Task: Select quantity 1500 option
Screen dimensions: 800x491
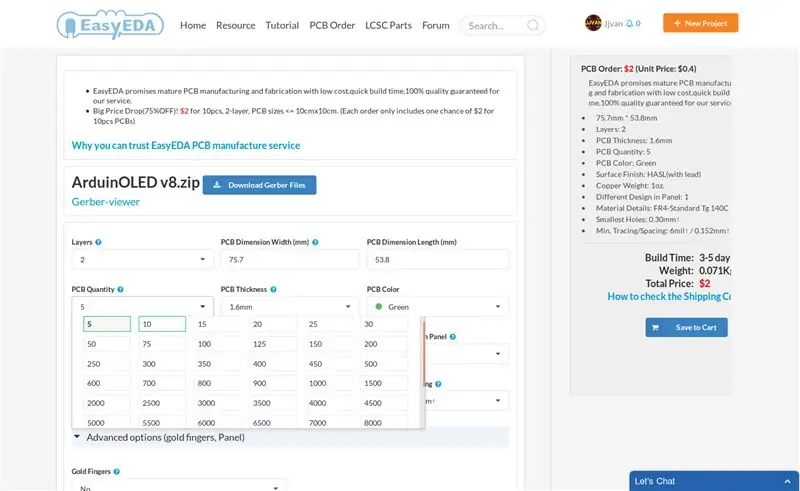Action: point(384,383)
